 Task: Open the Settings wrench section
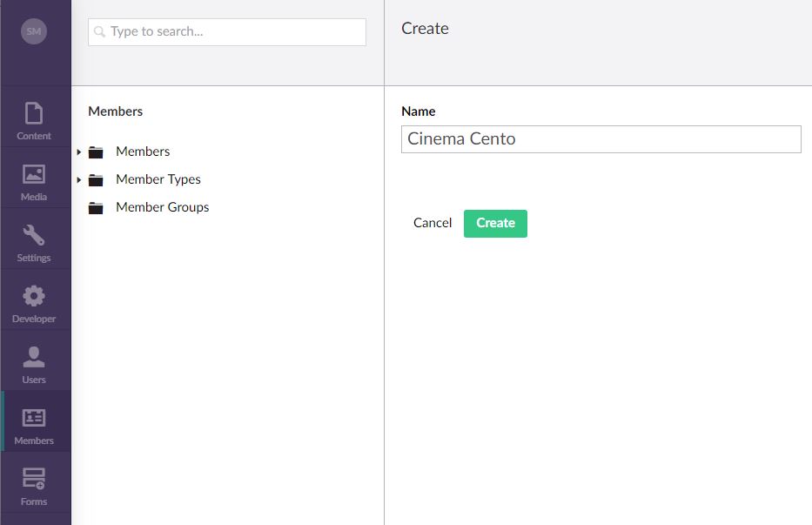(34, 243)
